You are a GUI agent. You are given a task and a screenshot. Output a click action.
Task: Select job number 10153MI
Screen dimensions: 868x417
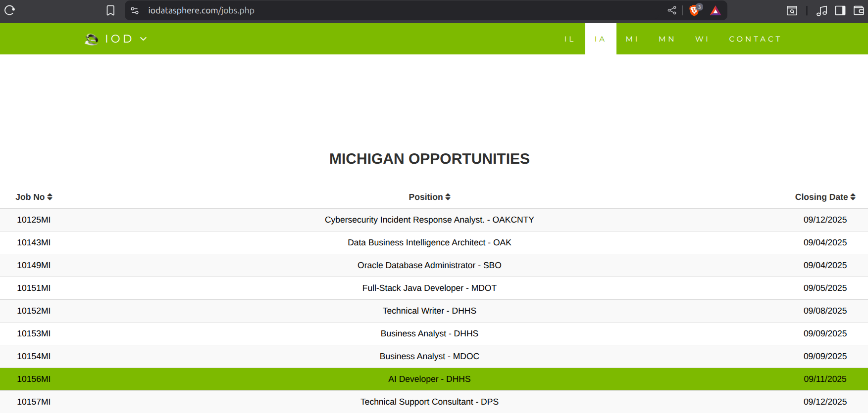click(34, 333)
